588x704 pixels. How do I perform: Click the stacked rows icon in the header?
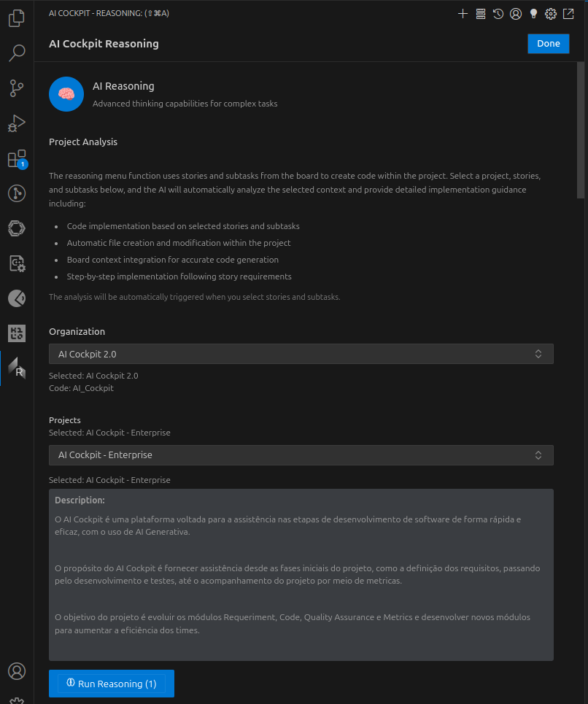tap(481, 13)
